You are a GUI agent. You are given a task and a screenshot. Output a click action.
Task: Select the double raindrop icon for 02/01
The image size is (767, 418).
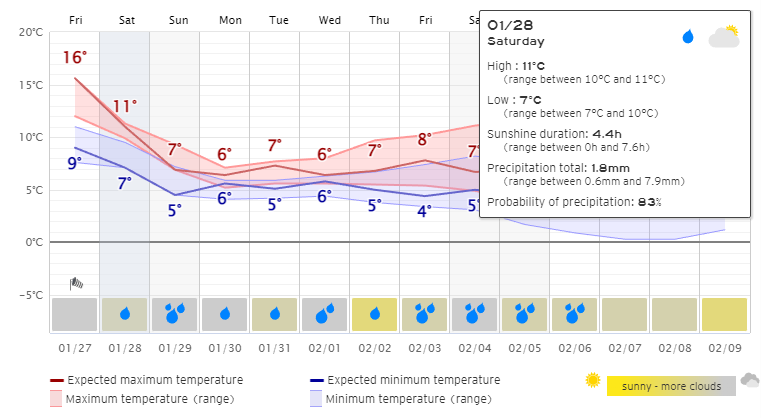pos(325,313)
